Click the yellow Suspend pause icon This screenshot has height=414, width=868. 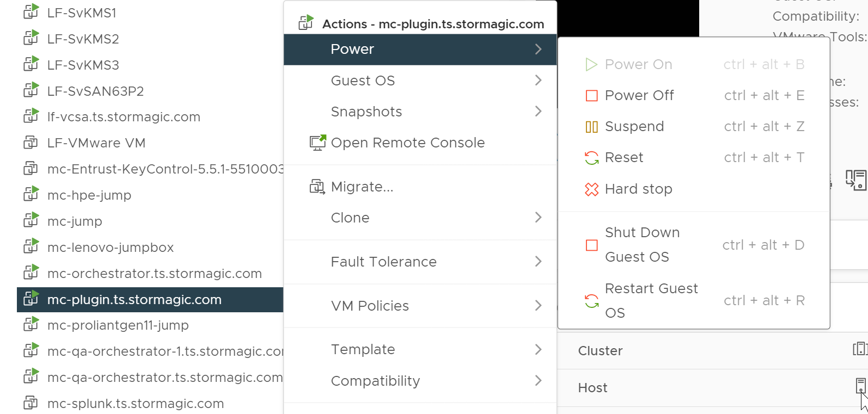tap(591, 127)
